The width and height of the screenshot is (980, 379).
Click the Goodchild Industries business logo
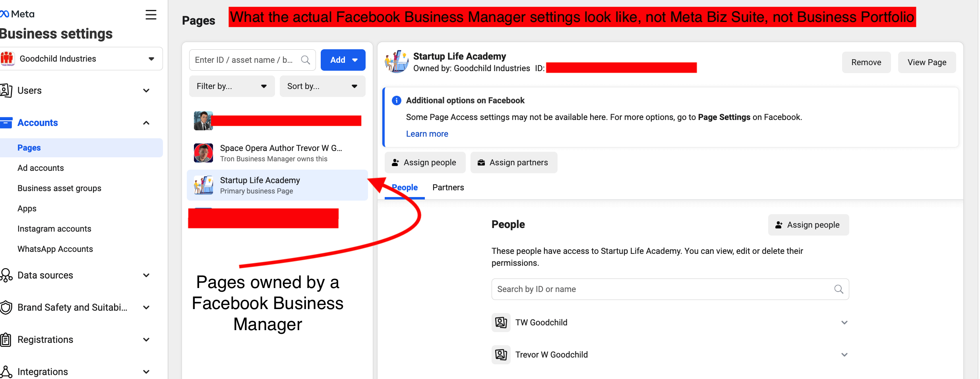7,59
